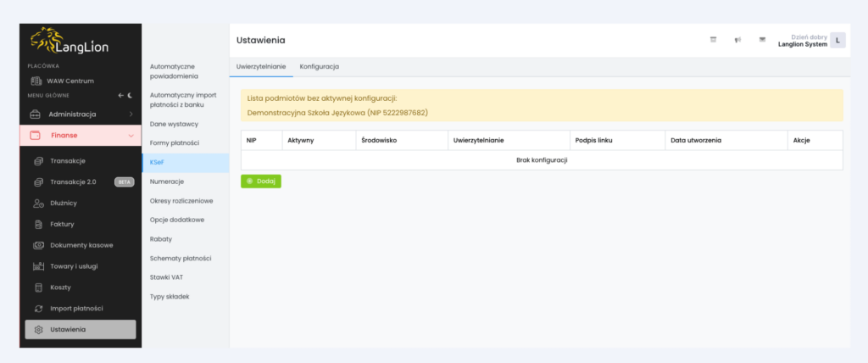Image resolution: width=868 pixels, height=363 pixels.
Task: Click Demonstracyjna Szkoła Językowa NIP text
Action: (337, 113)
